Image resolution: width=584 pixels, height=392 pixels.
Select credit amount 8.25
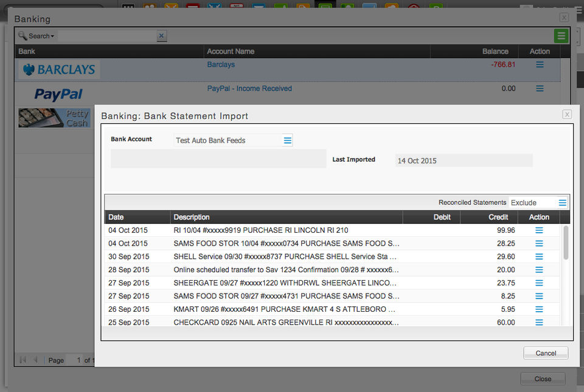pos(508,296)
